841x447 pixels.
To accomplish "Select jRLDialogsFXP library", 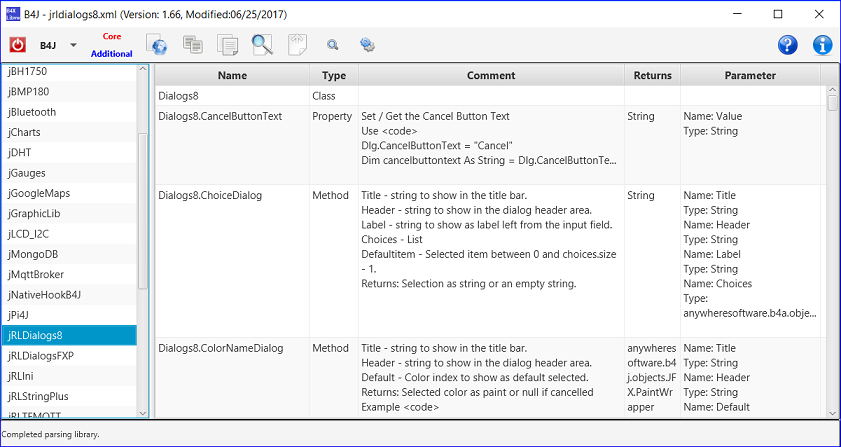I will click(69, 356).
